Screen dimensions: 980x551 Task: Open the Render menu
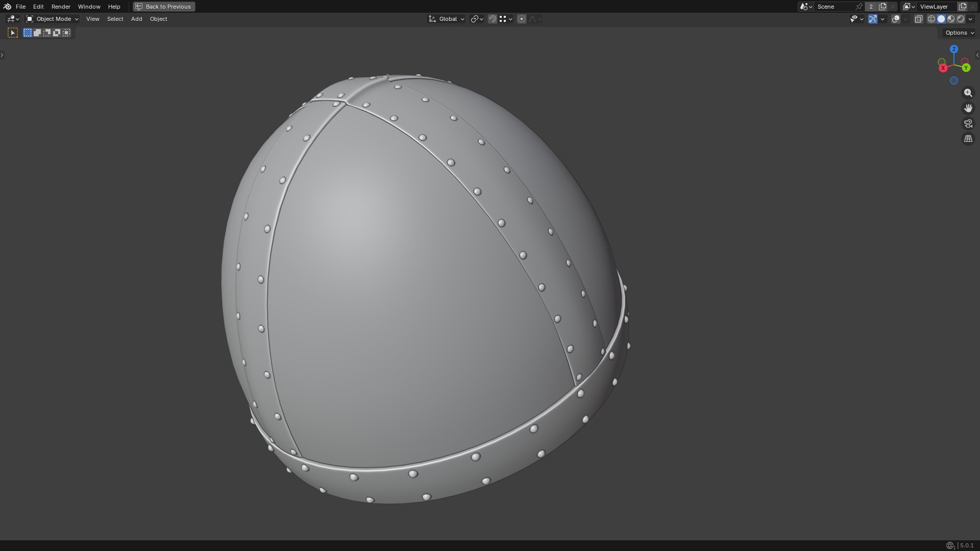tap(61, 7)
